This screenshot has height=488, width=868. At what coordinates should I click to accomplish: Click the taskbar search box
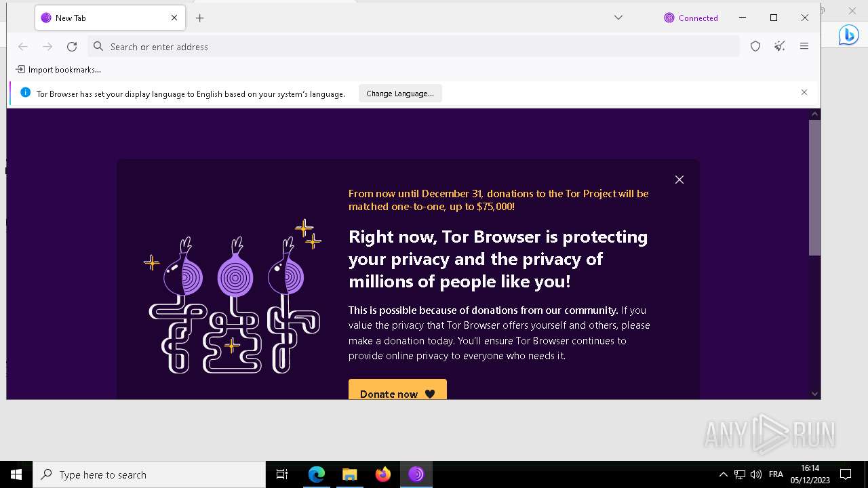coord(149,474)
